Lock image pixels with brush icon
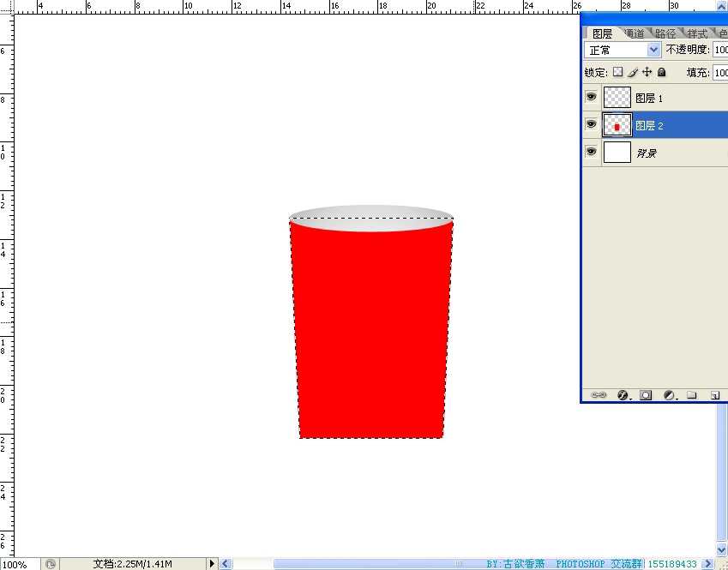728x570 pixels. [633, 73]
